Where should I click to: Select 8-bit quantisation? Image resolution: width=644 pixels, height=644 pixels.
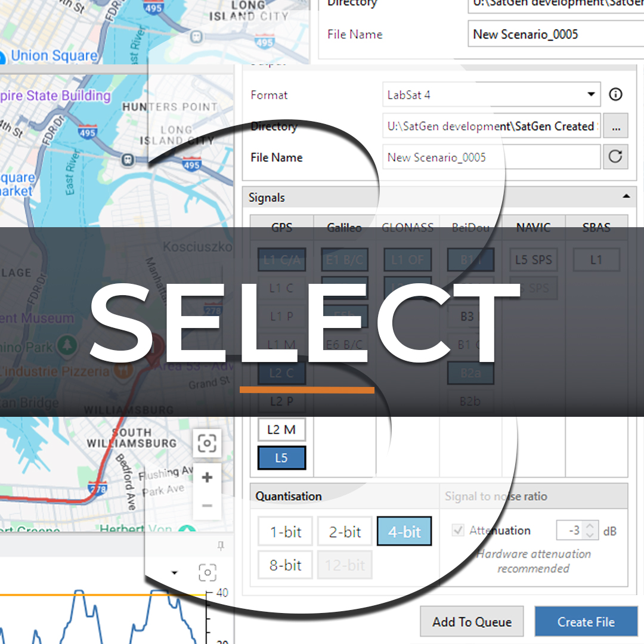coord(285,565)
